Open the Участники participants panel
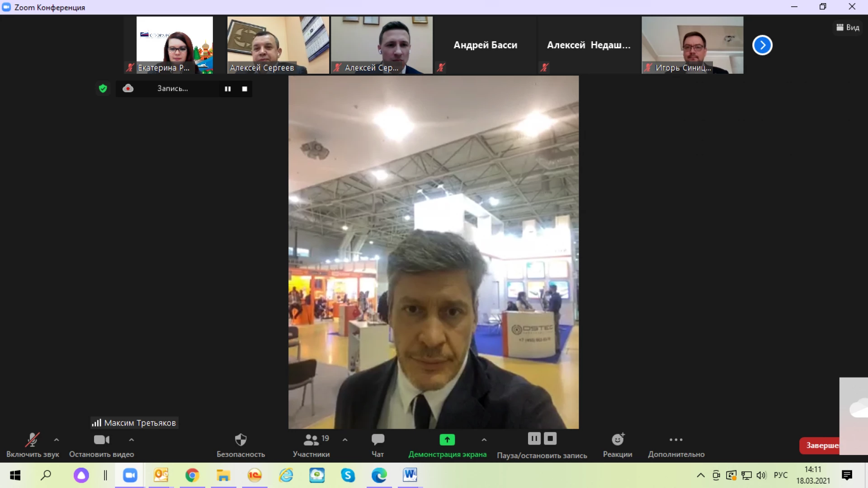The width and height of the screenshot is (868, 488). (x=311, y=445)
